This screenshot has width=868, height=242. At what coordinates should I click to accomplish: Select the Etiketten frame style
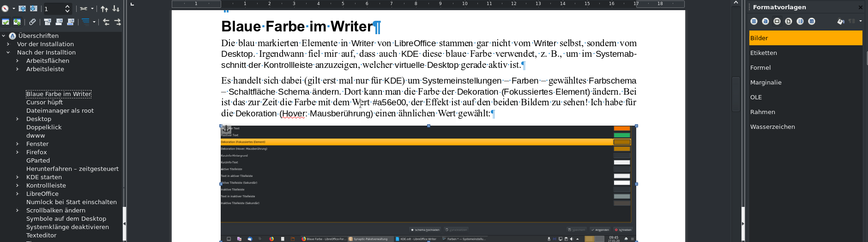tap(806, 53)
